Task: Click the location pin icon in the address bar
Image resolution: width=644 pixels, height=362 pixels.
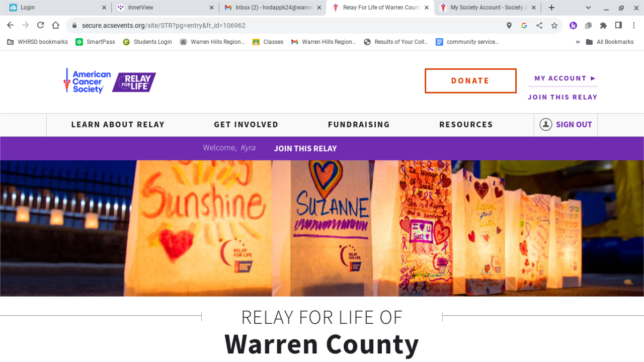Action: point(509,25)
